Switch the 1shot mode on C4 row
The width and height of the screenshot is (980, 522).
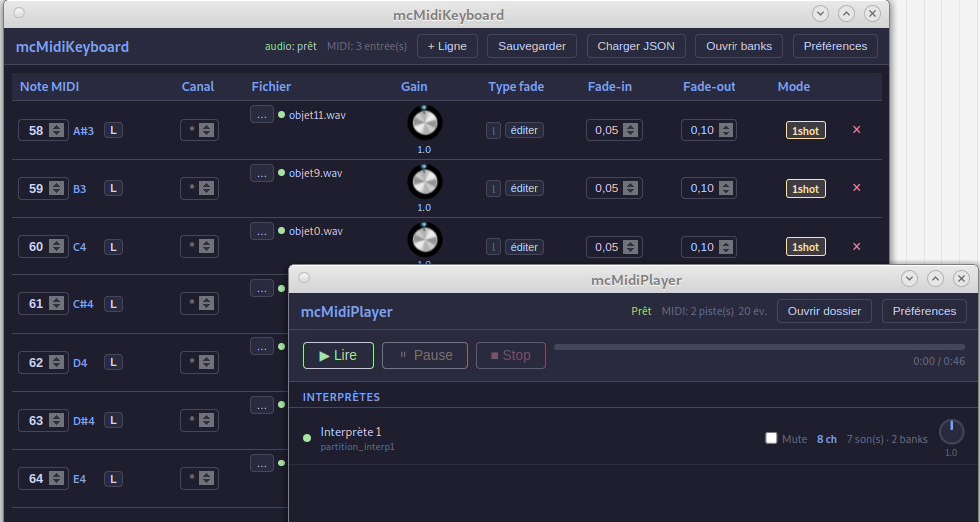tap(805, 247)
